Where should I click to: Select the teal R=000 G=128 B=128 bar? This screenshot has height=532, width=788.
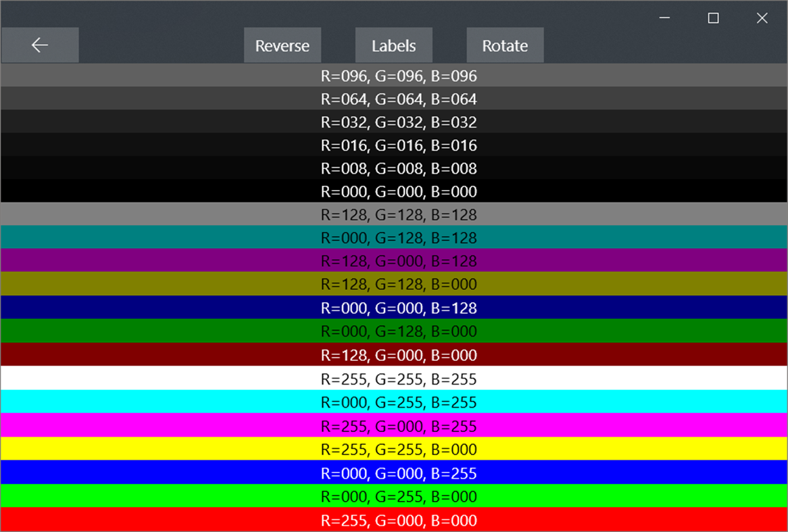(x=394, y=237)
